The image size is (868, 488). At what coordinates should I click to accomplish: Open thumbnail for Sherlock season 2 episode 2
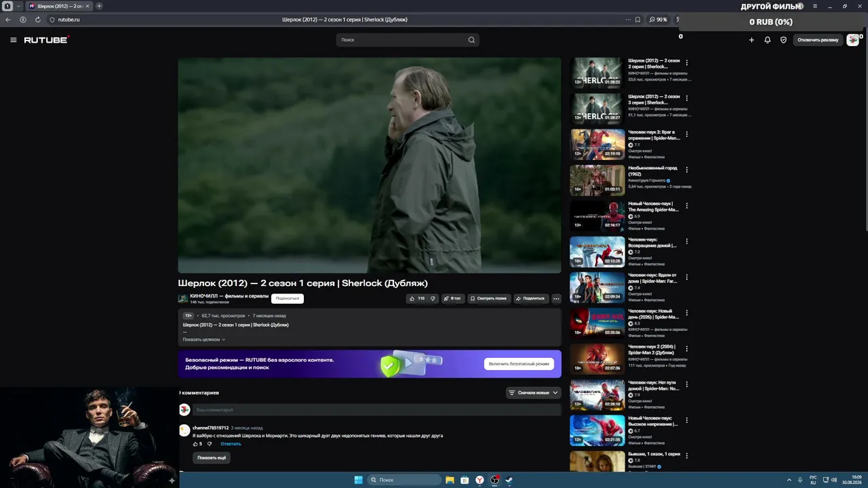coord(597,73)
